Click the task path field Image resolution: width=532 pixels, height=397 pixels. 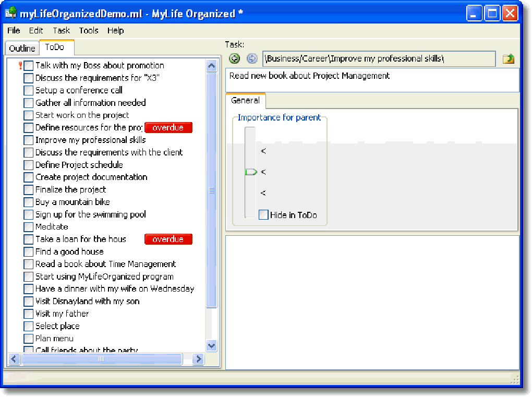(379, 59)
